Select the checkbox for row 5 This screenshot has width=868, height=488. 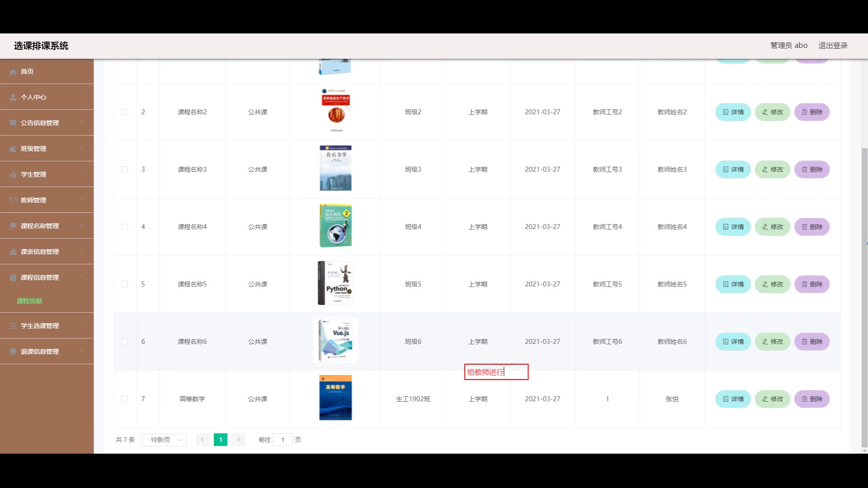[125, 284]
